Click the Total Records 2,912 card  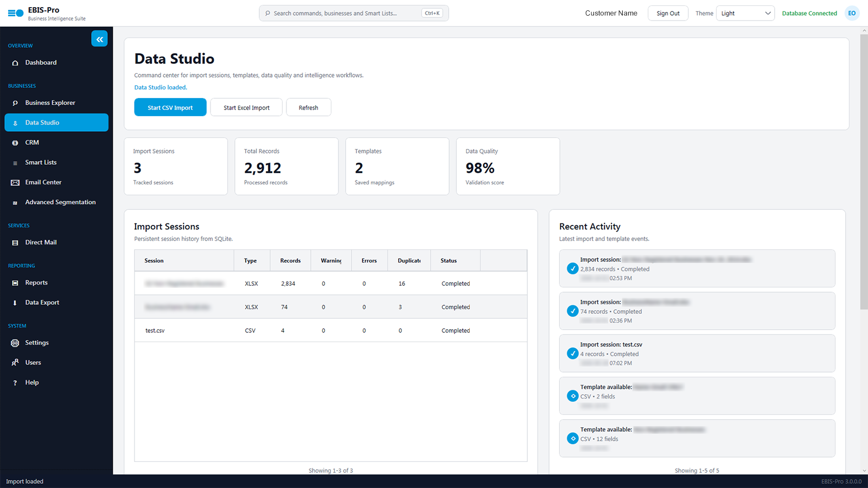(286, 166)
